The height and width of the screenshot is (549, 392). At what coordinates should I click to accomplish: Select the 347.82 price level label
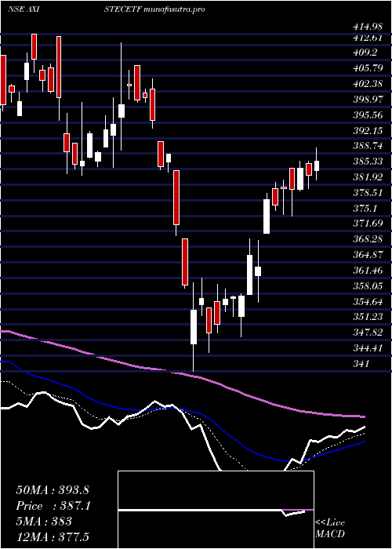(x=368, y=333)
